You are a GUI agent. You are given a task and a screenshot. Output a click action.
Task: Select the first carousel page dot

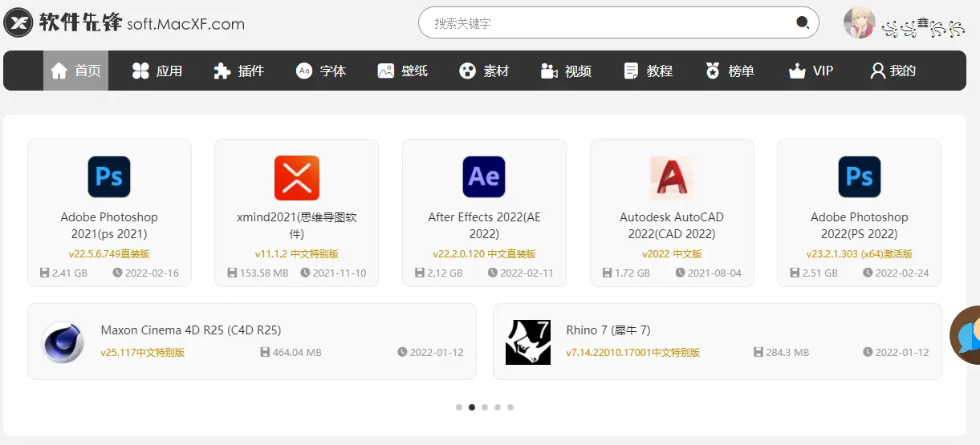(459, 407)
